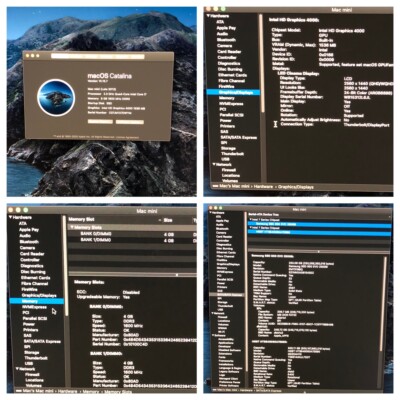Collapse the Network section in Graphics/Displays window
The image size is (400, 400).
214,164
